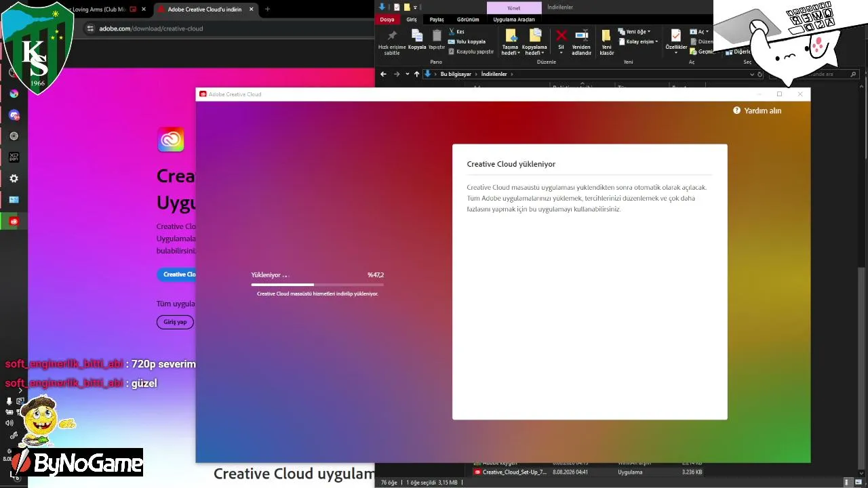Open a new browser tab
Image resolution: width=868 pixels, height=488 pixels.
tap(267, 9)
